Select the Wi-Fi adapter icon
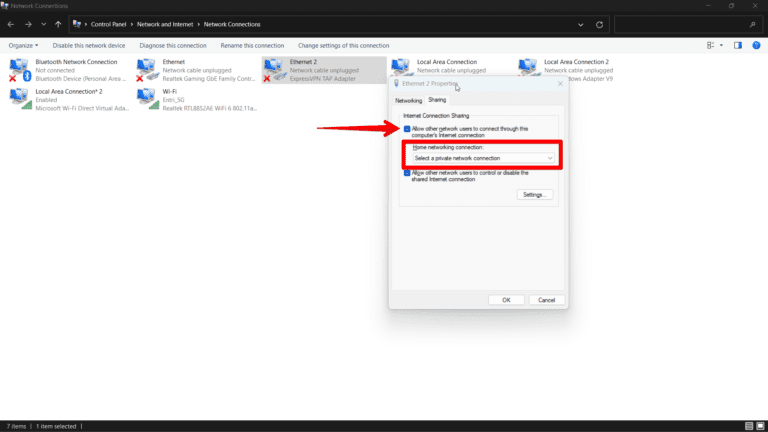Image resolution: width=768 pixels, height=432 pixels. [147, 99]
